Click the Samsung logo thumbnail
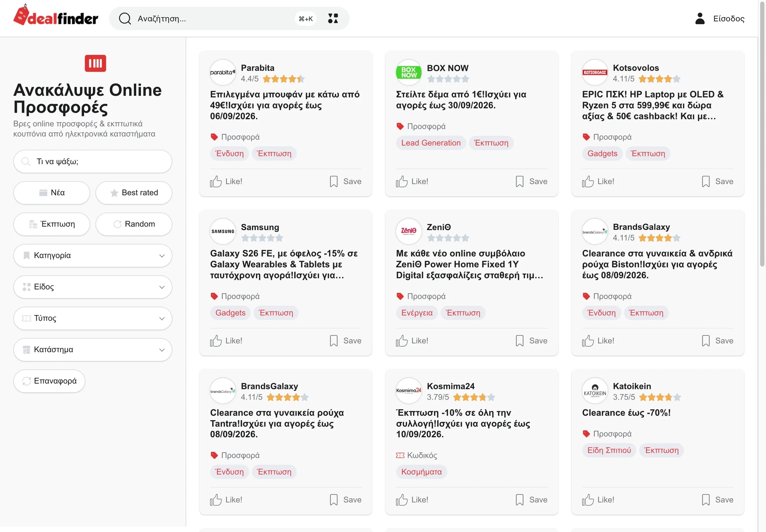Image resolution: width=766 pixels, height=532 pixels. pos(223,231)
